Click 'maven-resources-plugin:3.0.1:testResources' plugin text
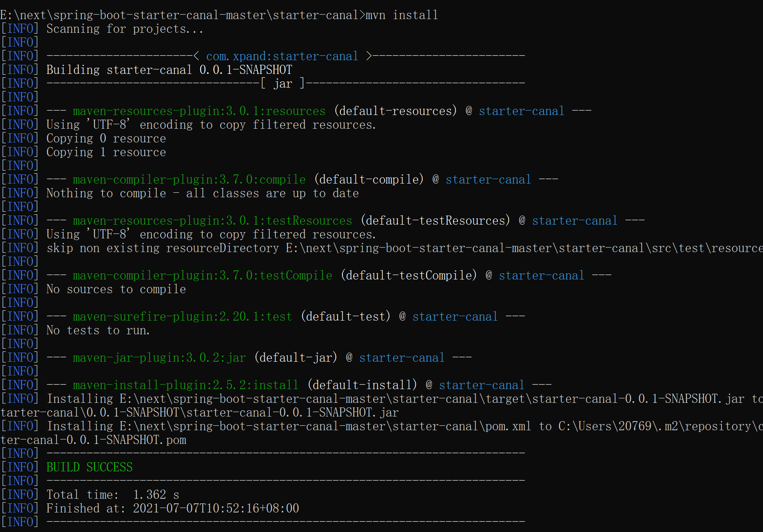This screenshot has height=532, width=763. 212,221
